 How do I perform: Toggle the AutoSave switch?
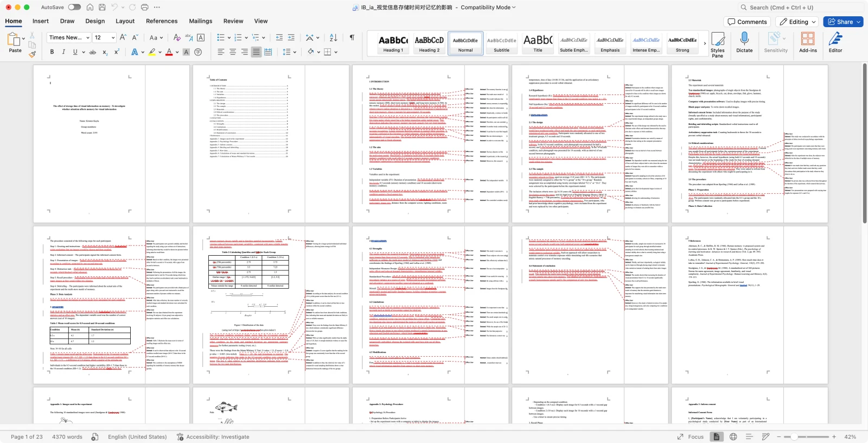pyautogui.click(x=74, y=7)
